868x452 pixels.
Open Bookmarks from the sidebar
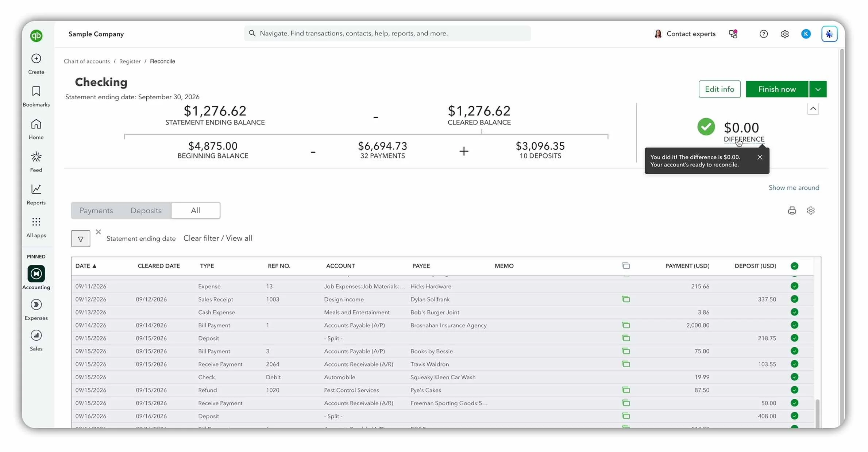coord(36,96)
